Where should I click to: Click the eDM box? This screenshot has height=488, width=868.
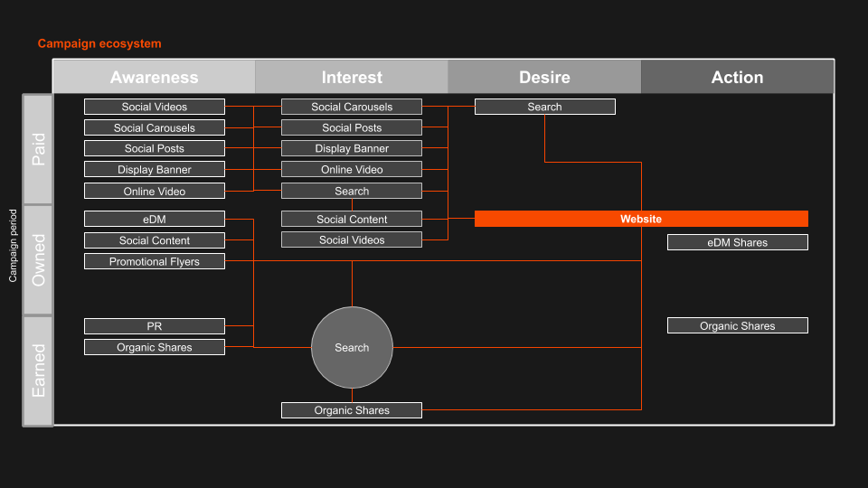tap(155, 219)
